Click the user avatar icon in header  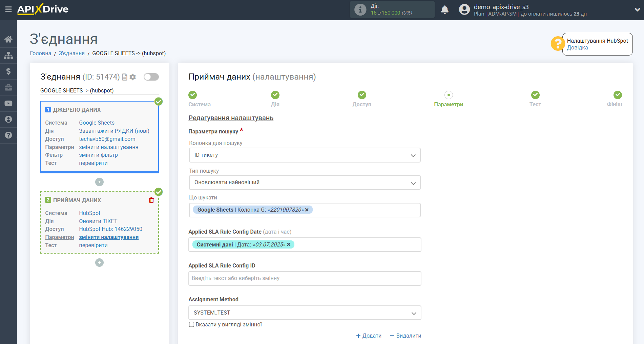coord(464,9)
